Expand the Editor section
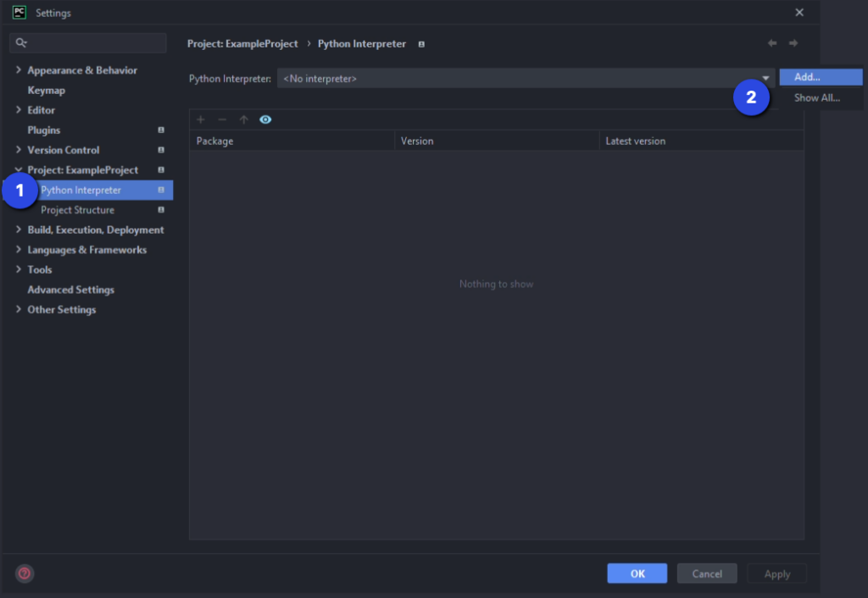The height and width of the screenshot is (598, 868). 19,109
